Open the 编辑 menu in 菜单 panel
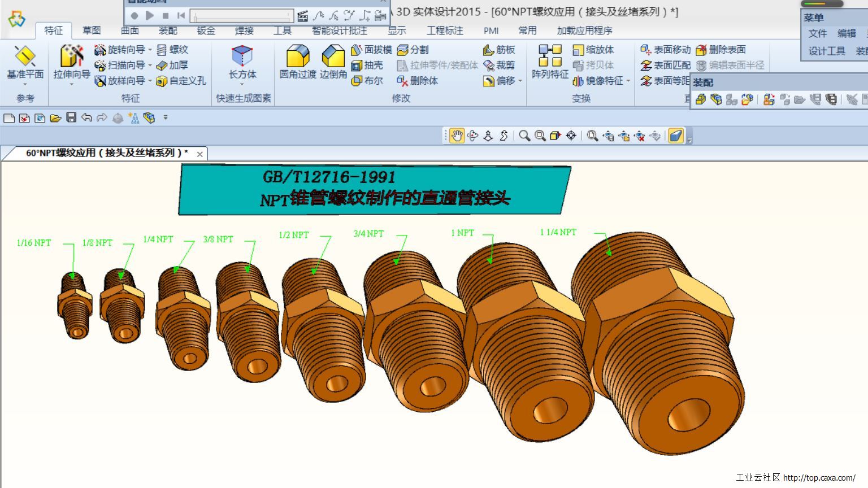 tap(847, 34)
